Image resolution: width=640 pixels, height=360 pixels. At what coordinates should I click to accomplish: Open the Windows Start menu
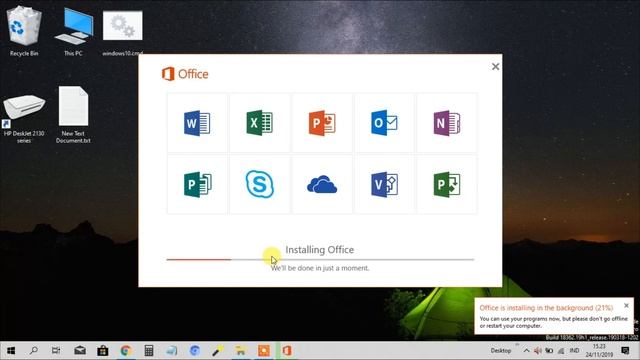tap(11, 351)
